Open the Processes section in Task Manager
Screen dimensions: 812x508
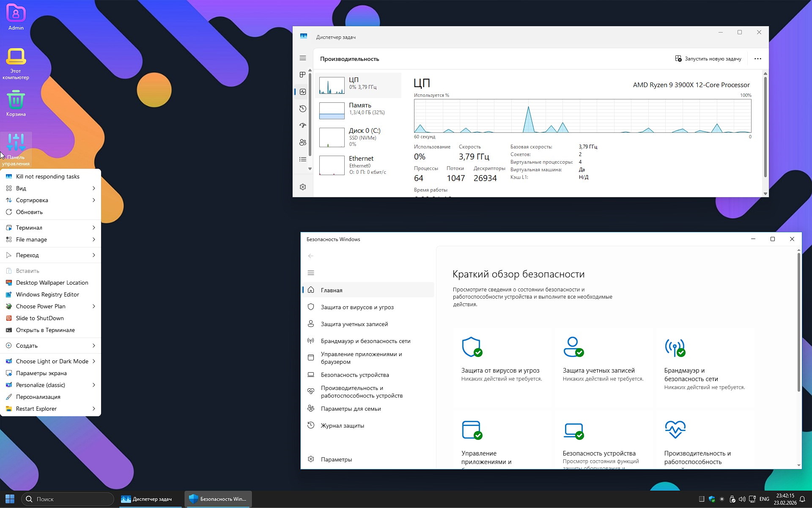pyautogui.click(x=302, y=74)
